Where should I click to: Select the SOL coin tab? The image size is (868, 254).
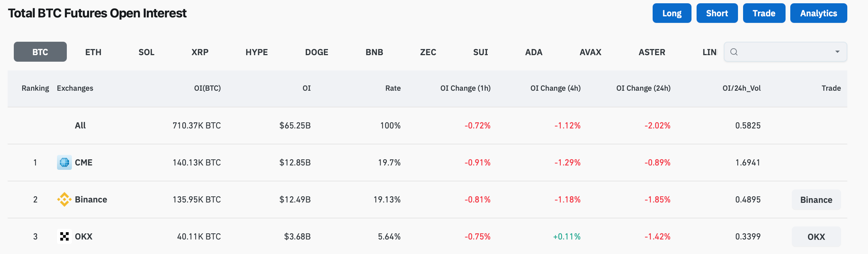coord(146,52)
